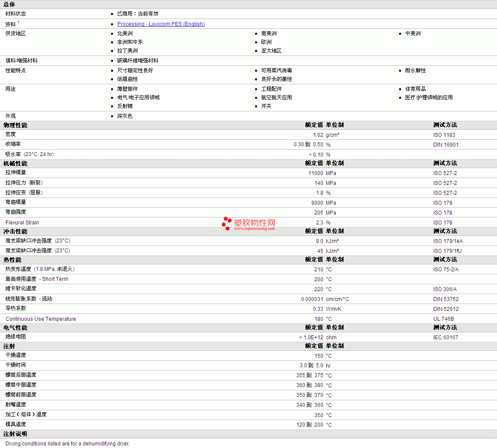Click the 欧洲 region entry
Screen dimensions: 497x448
[266, 42]
